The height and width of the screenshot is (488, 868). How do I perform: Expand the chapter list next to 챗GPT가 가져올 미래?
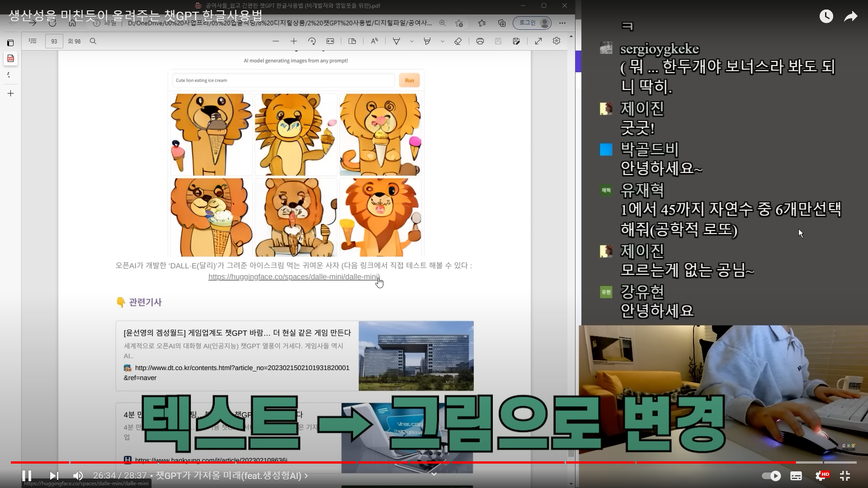306,476
